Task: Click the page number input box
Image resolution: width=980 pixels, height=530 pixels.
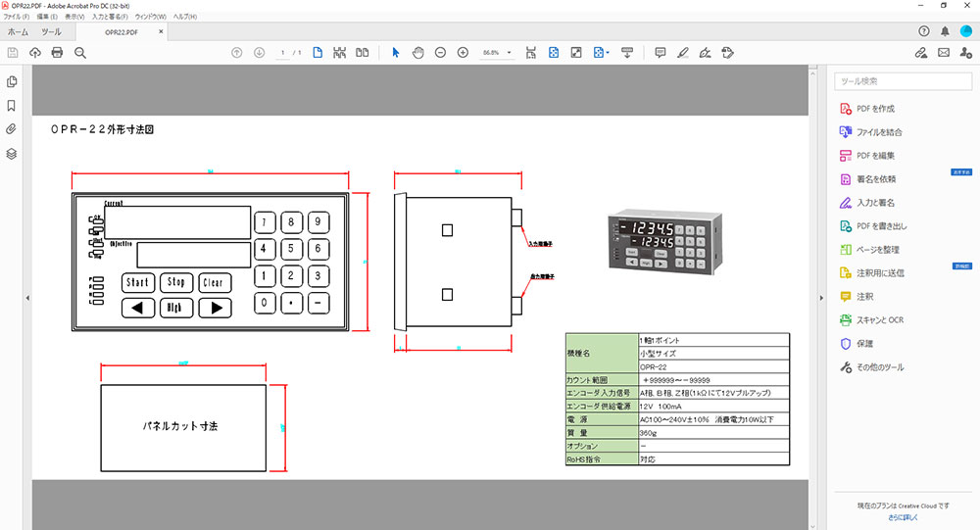Action: click(x=283, y=52)
